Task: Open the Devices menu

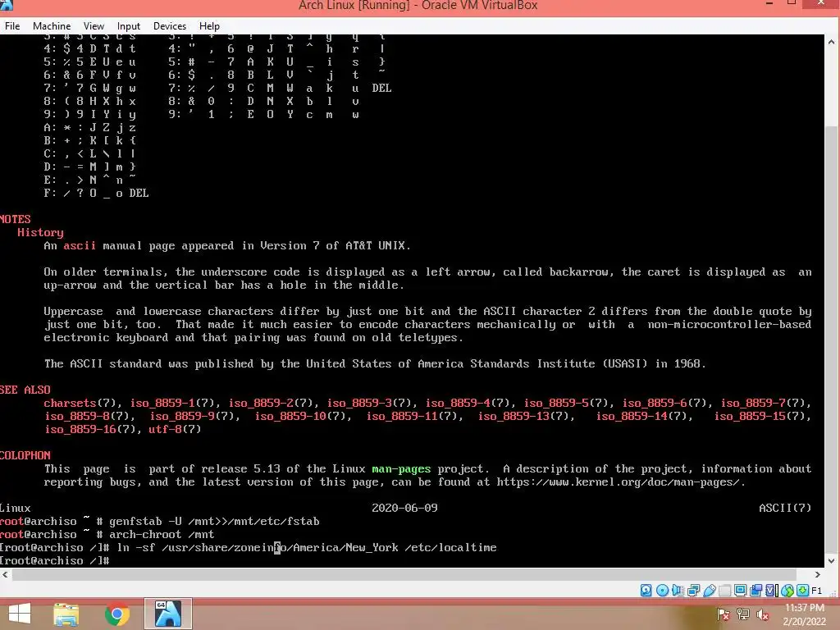Action: coord(170,25)
